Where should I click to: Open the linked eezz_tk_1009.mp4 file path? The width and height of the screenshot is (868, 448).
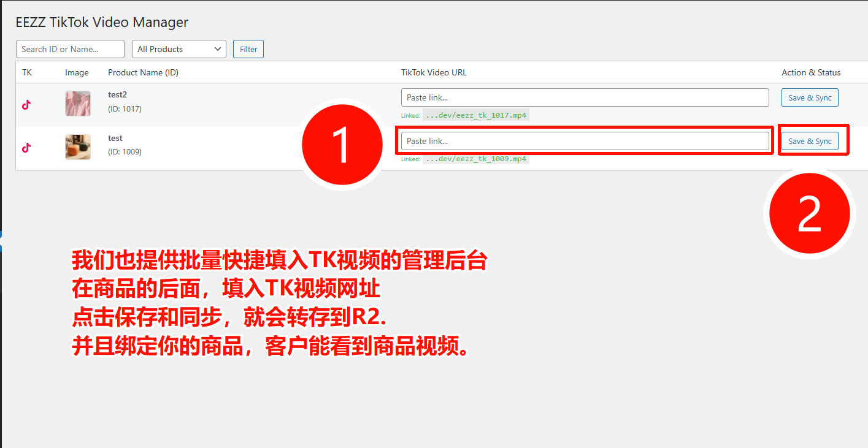click(x=475, y=159)
